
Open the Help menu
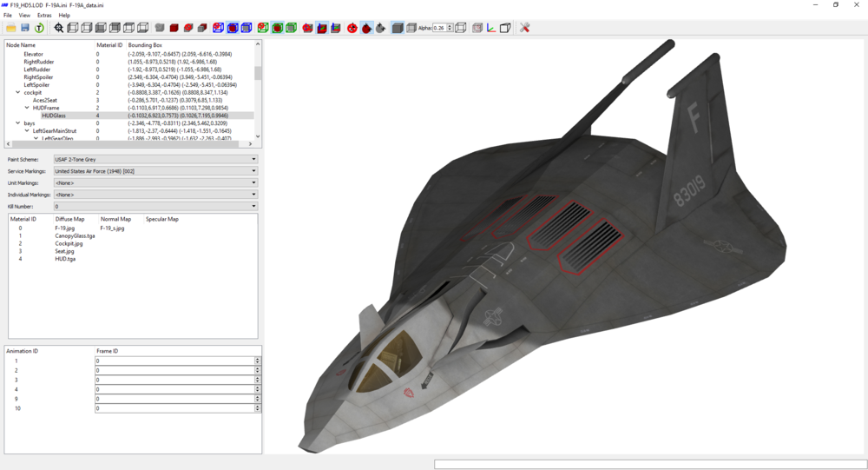(64, 16)
